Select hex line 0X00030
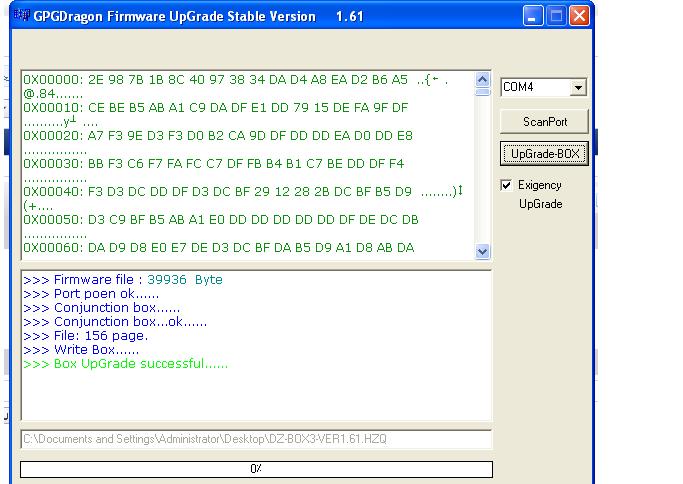 point(213,163)
